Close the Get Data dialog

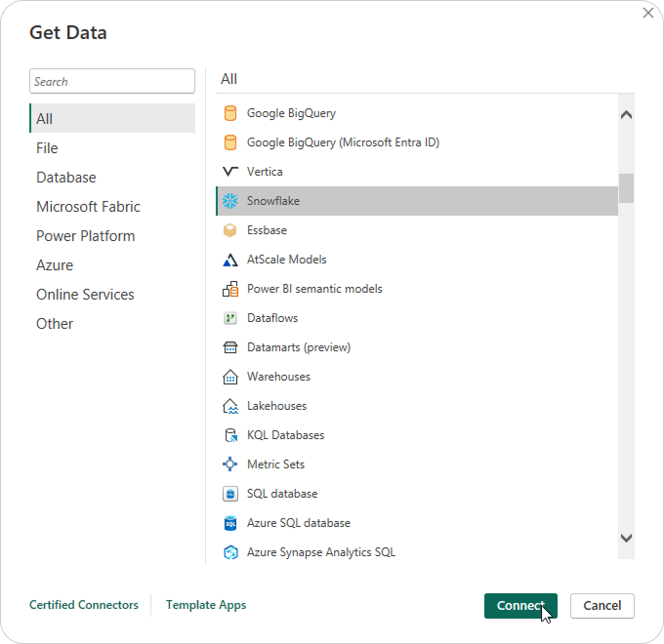647,13
